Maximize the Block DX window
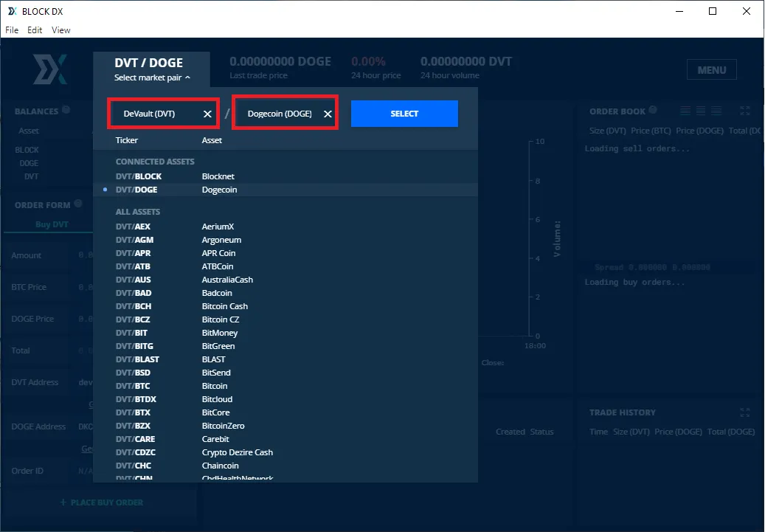The width and height of the screenshot is (765, 532). pos(713,11)
